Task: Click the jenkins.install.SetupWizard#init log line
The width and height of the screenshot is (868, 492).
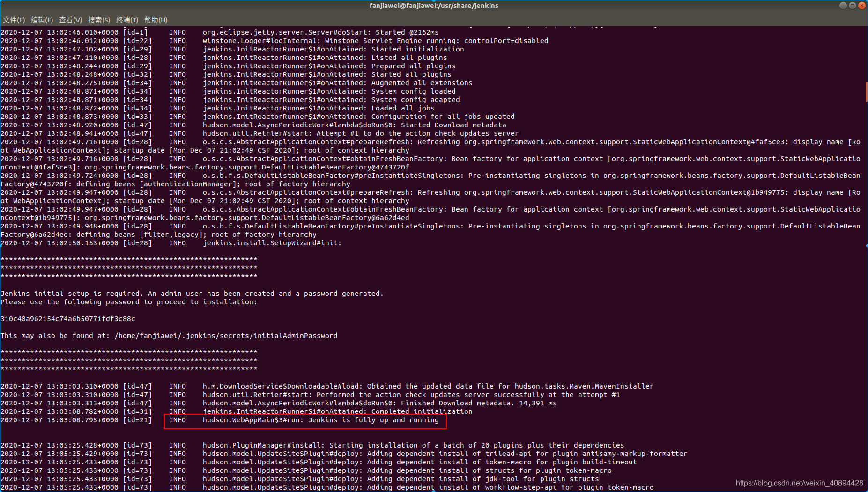Action: pos(171,243)
